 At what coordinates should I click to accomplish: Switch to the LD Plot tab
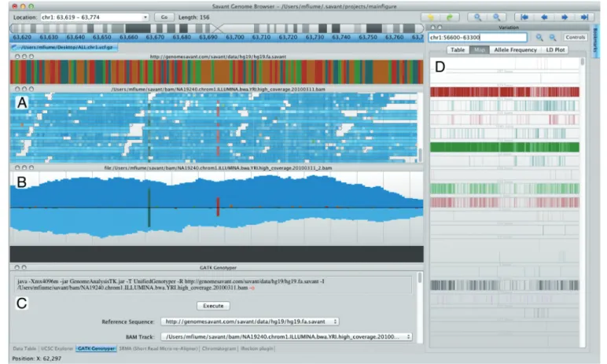point(555,50)
